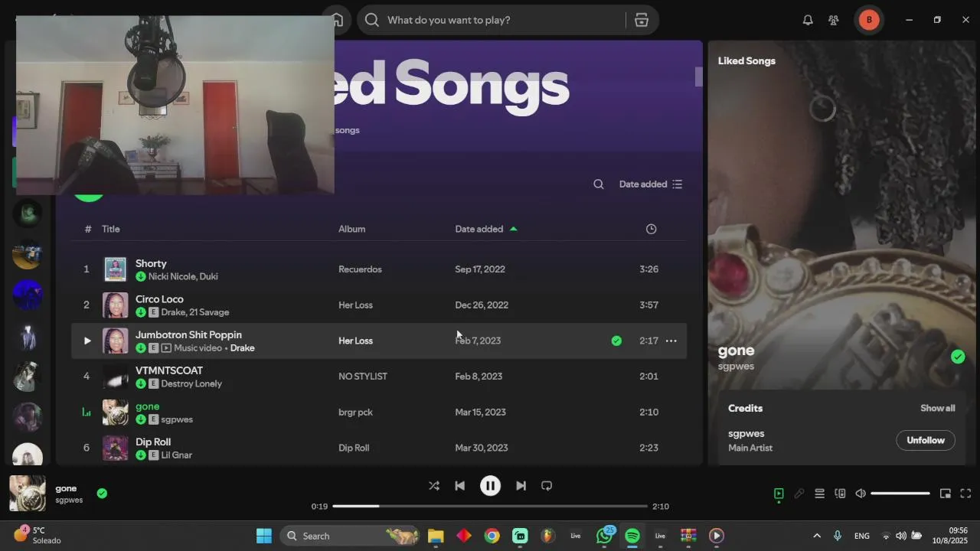Open the ENG language selector

pyautogui.click(x=861, y=536)
